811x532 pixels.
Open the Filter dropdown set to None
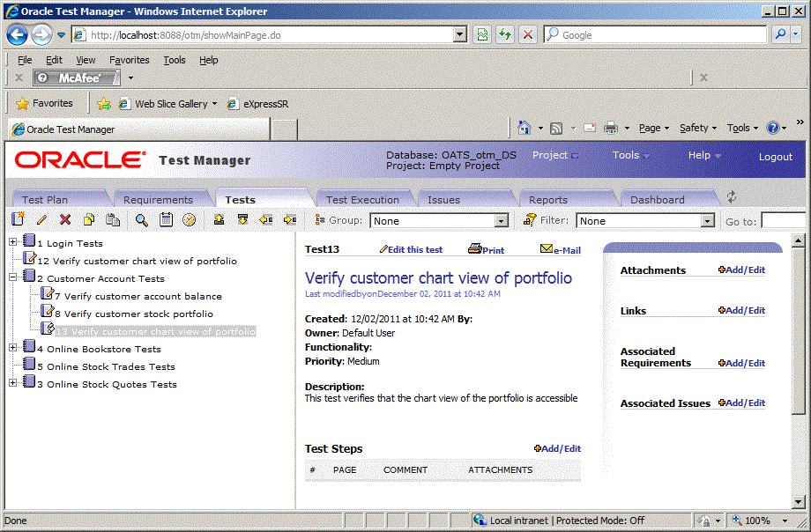pos(645,221)
